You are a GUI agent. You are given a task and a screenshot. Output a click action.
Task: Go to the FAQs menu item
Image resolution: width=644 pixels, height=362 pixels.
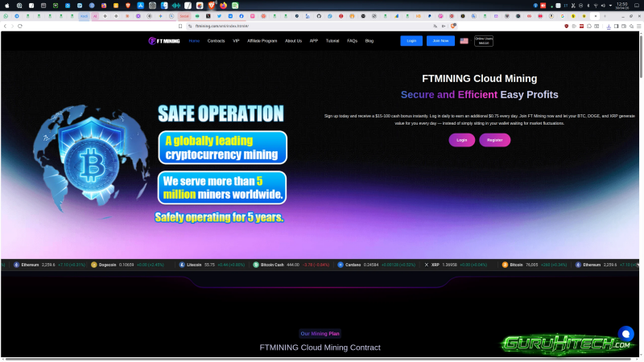[x=352, y=41]
